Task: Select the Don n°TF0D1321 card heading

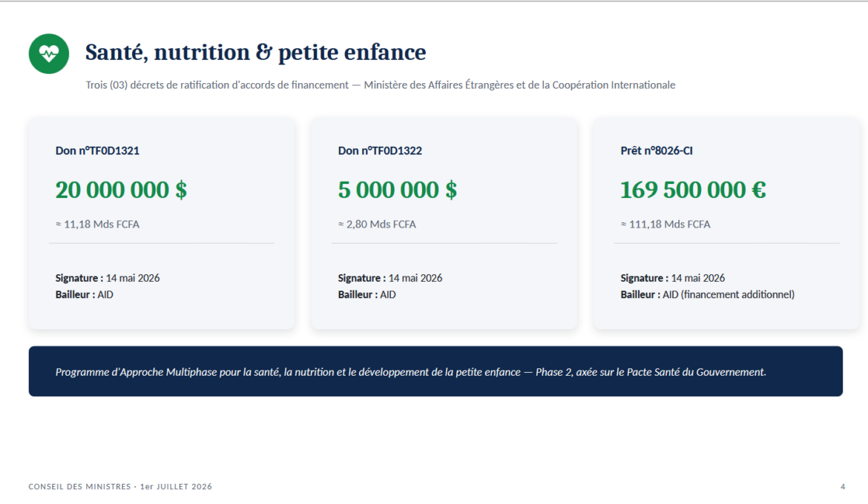Action: point(97,150)
